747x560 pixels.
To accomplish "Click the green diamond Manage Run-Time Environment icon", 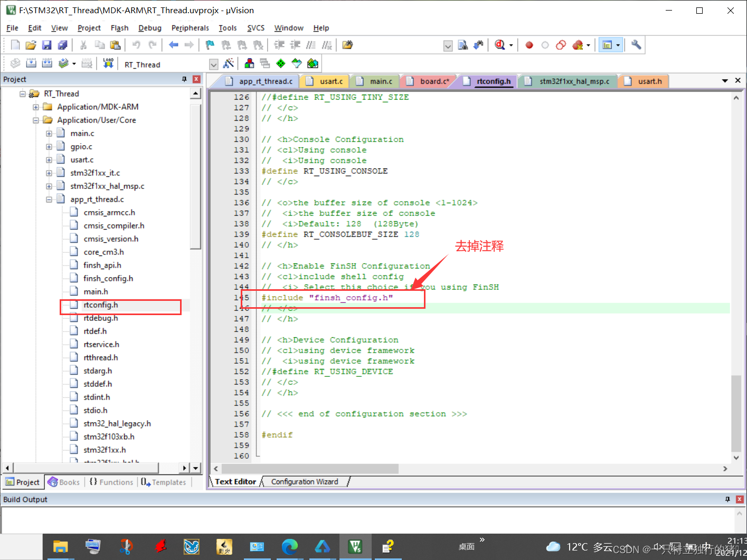I will pyautogui.click(x=281, y=64).
